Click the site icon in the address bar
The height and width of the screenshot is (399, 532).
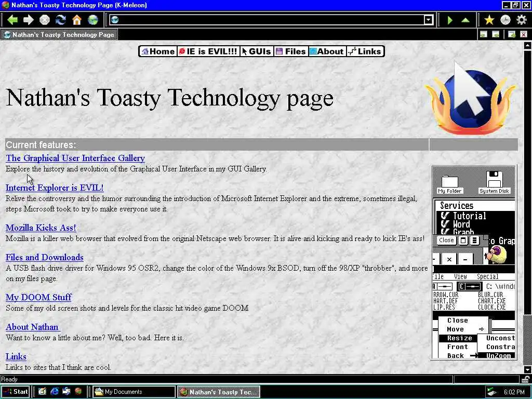[x=115, y=20]
